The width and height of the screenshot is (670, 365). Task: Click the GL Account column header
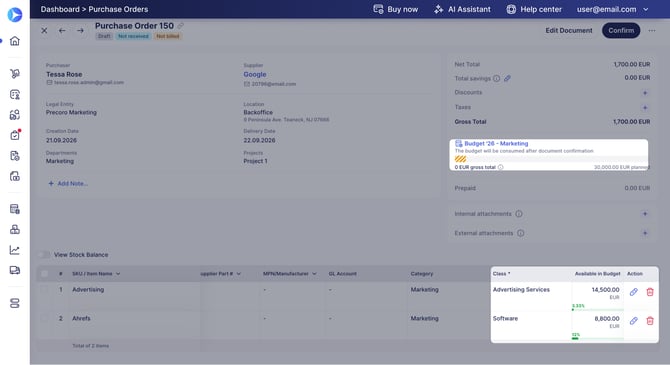click(343, 274)
